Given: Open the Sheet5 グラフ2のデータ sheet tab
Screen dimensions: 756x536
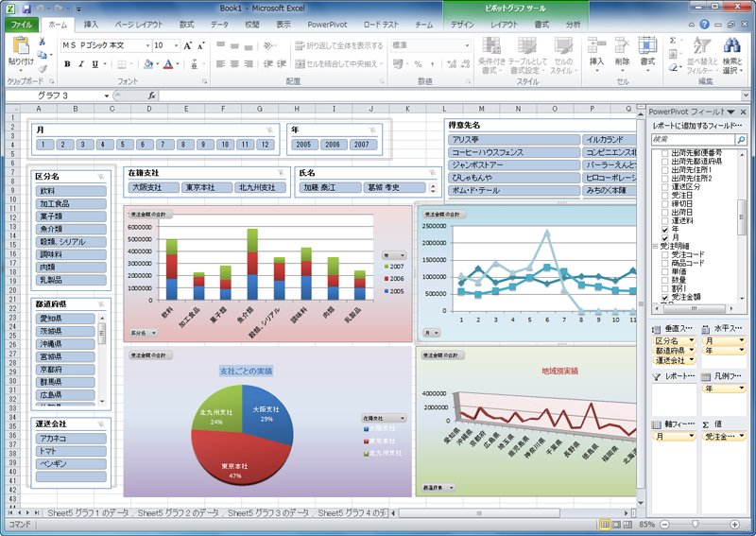Looking at the screenshot, I should pyautogui.click(x=178, y=513).
